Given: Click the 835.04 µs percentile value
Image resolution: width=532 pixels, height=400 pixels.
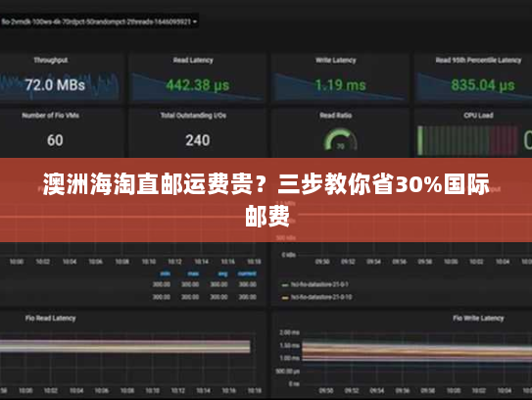Looking at the screenshot, I should (x=482, y=84).
